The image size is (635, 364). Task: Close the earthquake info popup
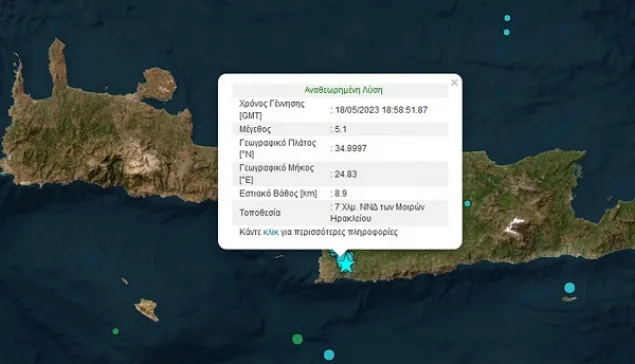[x=454, y=83]
